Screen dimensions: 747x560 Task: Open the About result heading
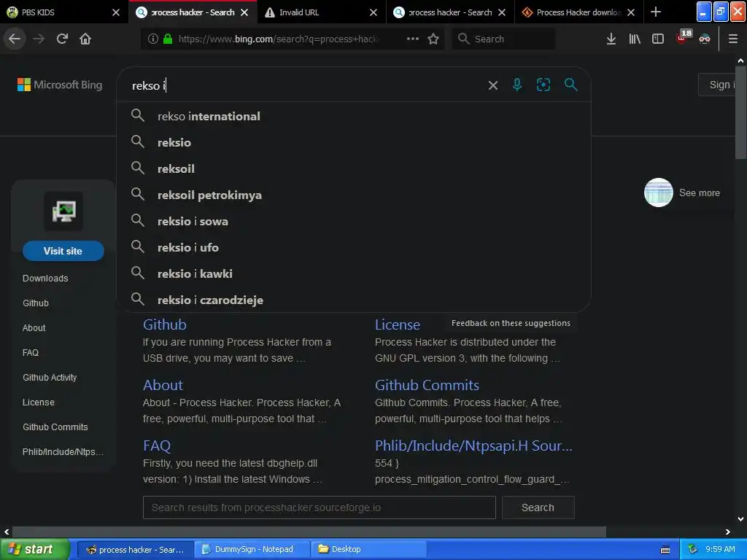coord(163,385)
